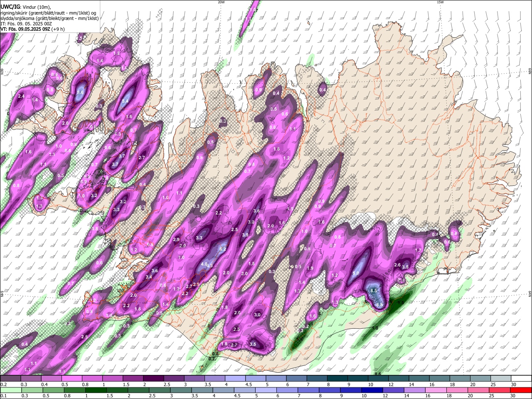The width and height of the screenshot is (532, 399).
Task: Click the '0.1' label on the lower rain scale
Action: coord(4,396)
